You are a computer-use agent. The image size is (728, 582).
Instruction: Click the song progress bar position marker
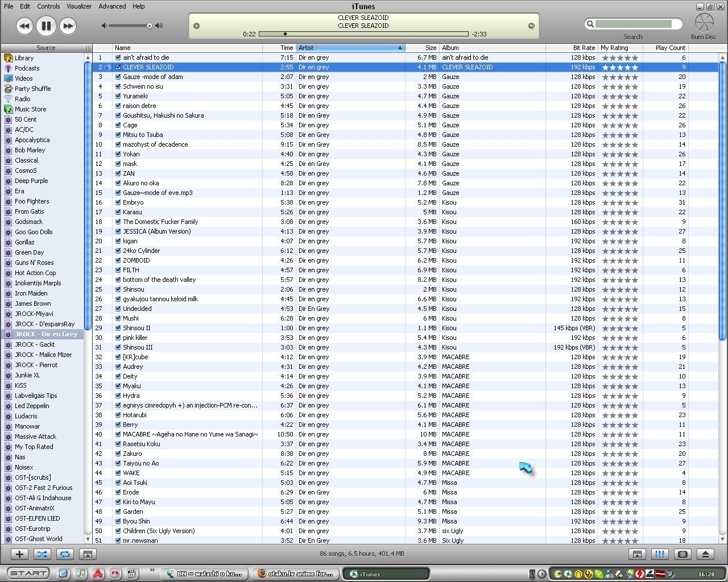pyautogui.click(x=285, y=34)
